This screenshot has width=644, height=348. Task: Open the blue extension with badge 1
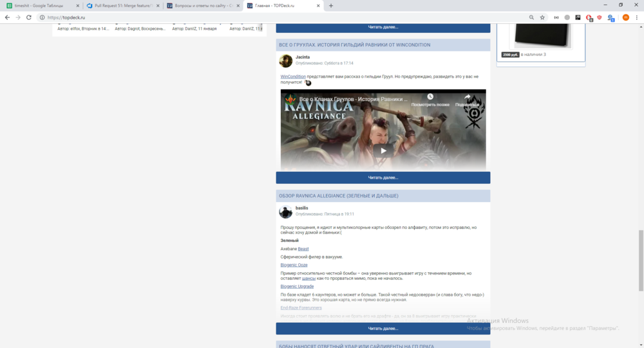(611, 17)
